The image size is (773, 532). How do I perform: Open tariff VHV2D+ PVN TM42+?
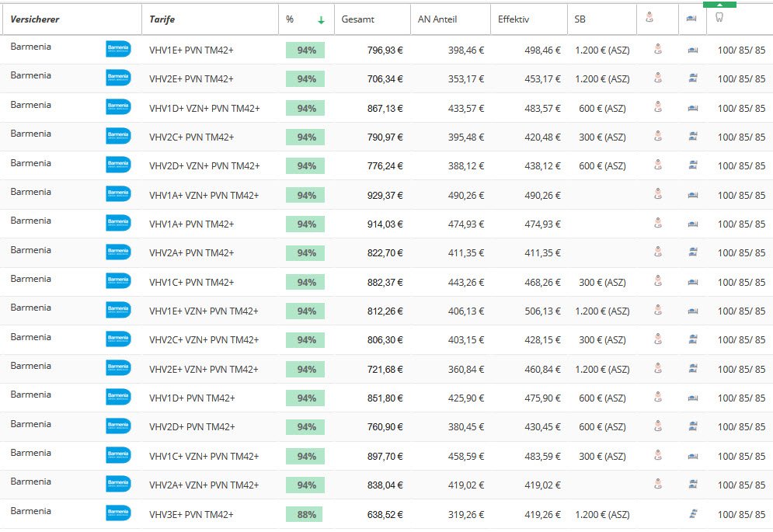192,427
